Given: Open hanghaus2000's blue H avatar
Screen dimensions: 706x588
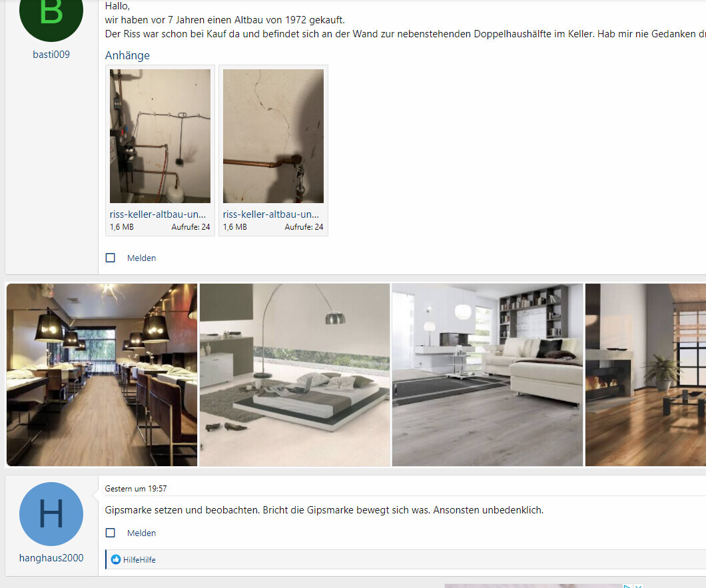Looking at the screenshot, I should pos(51,514).
